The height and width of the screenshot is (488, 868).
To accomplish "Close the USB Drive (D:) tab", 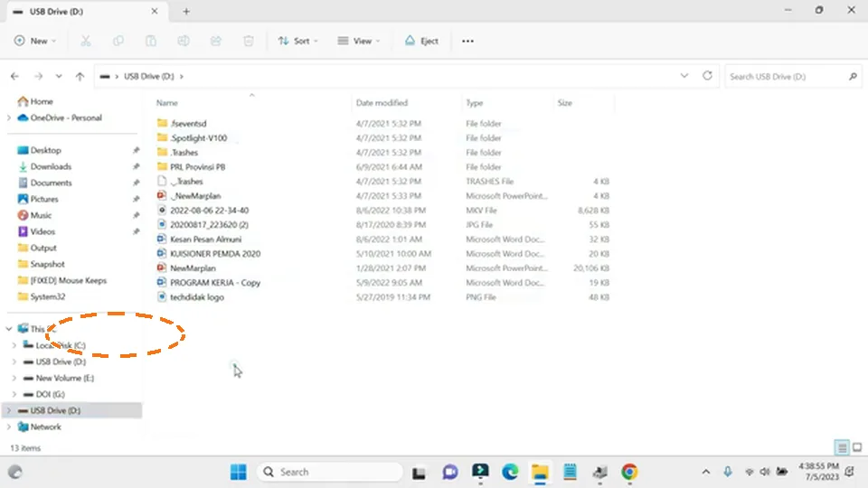I will (x=155, y=11).
